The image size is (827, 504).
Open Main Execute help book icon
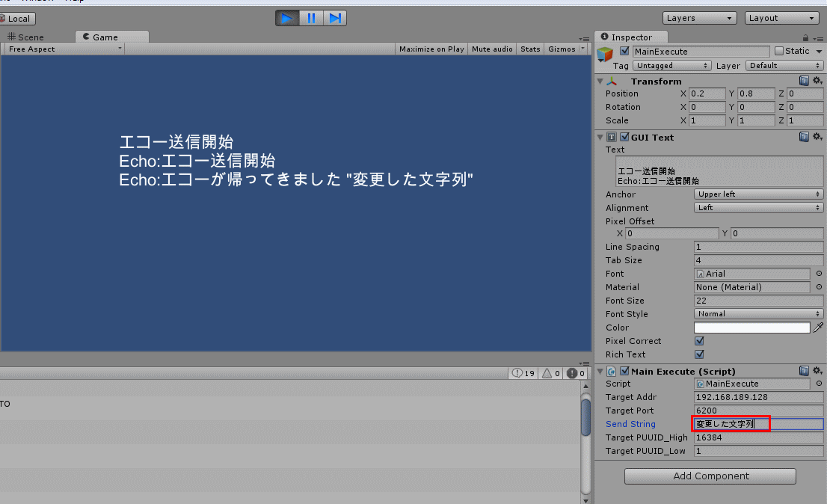tap(804, 371)
